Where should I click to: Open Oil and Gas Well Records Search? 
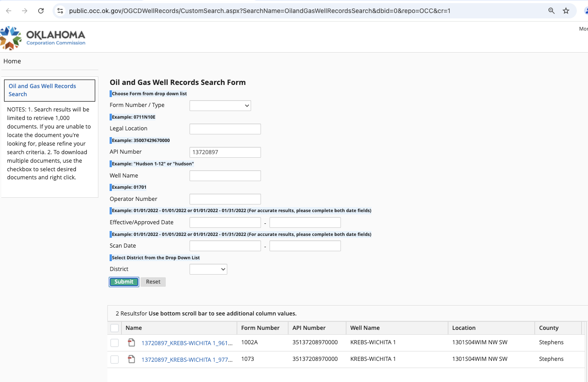(x=42, y=90)
